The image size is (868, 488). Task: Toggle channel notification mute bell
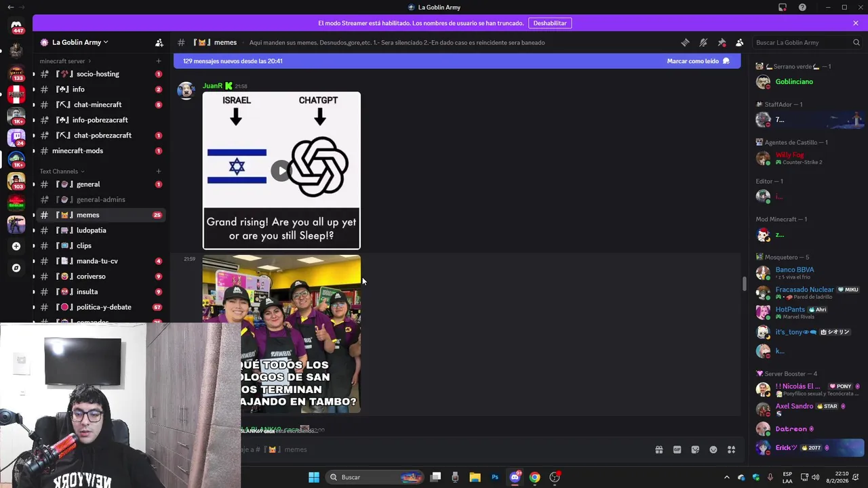pos(703,42)
